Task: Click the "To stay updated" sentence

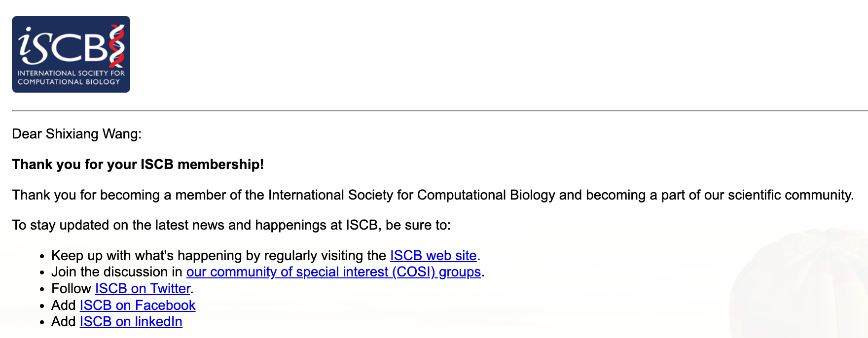Action: (x=231, y=225)
